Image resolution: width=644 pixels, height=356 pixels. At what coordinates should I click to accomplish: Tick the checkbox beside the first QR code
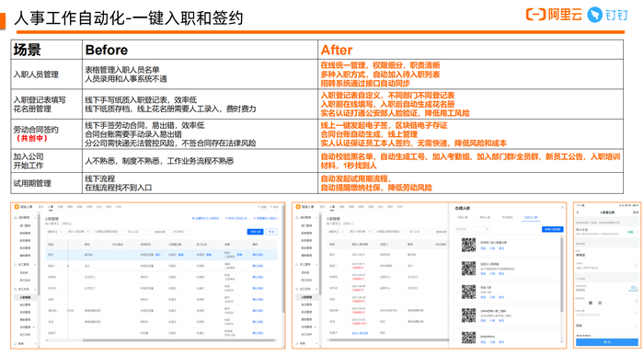[x=458, y=246]
